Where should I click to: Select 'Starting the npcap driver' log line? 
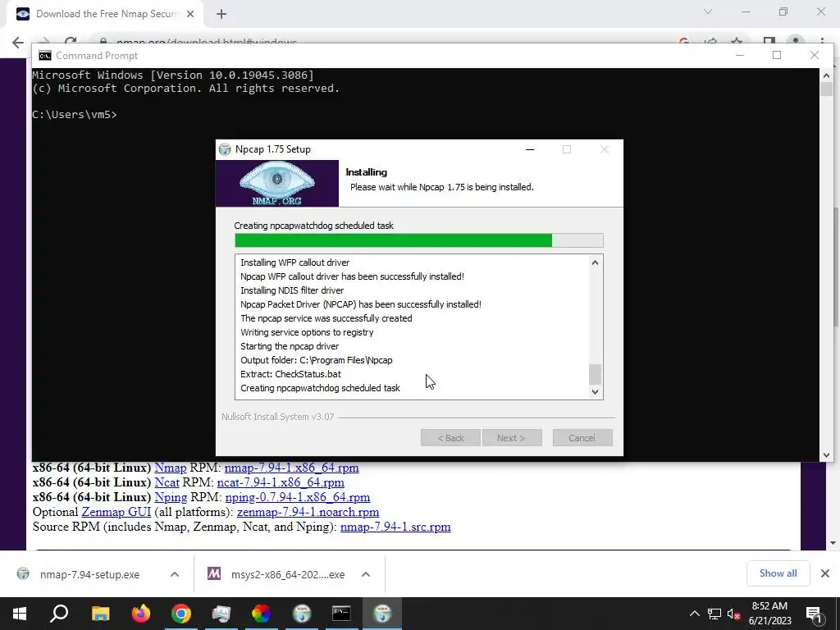[x=290, y=346]
